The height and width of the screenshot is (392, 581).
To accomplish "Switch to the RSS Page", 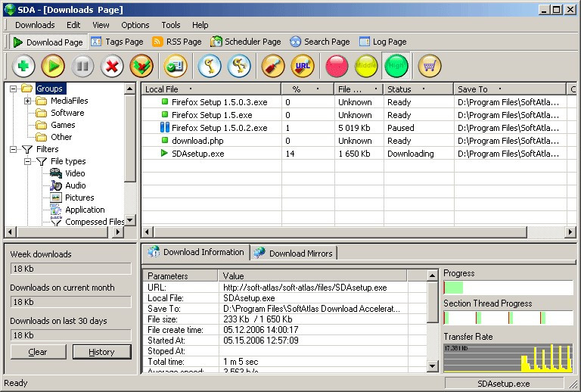I will coord(177,42).
